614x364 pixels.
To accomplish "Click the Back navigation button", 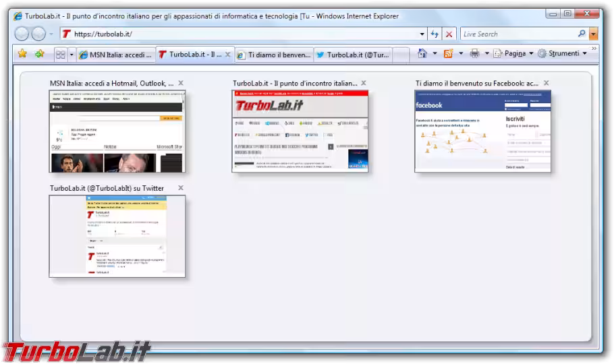I will point(22,34).
